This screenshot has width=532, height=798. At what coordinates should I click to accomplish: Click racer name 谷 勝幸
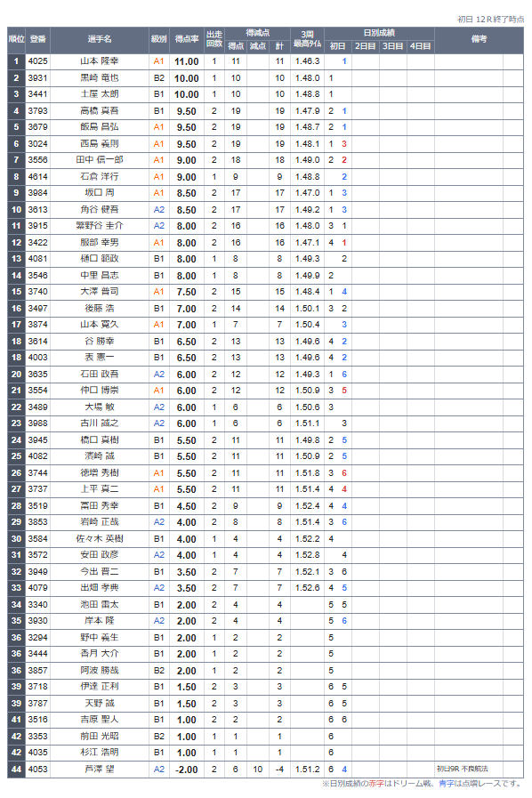(x=100, y=341)
